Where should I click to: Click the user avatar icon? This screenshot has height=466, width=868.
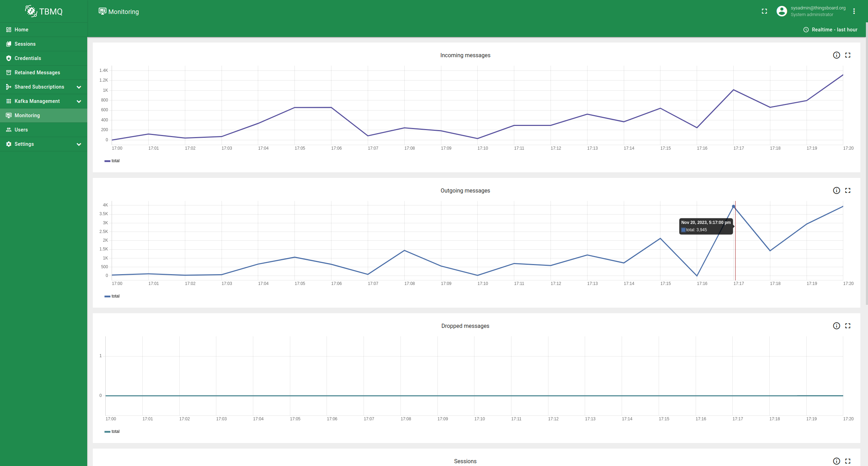781,11
